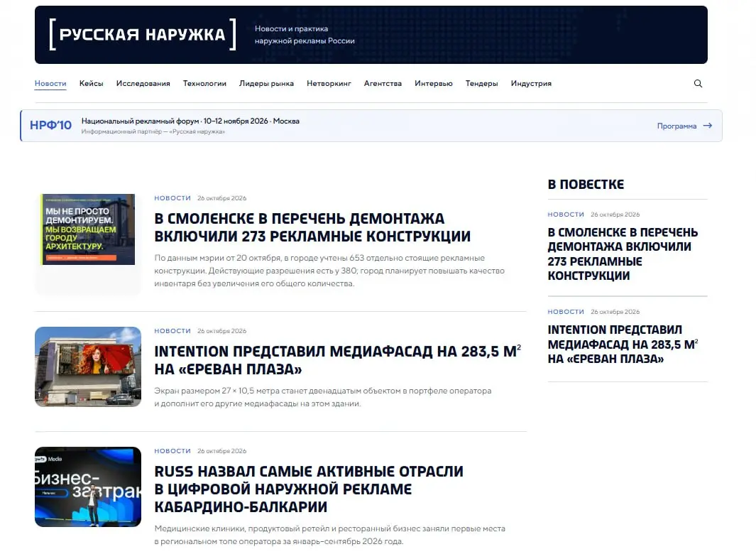Open the Smolensk demolition article headline

[312, 227]
